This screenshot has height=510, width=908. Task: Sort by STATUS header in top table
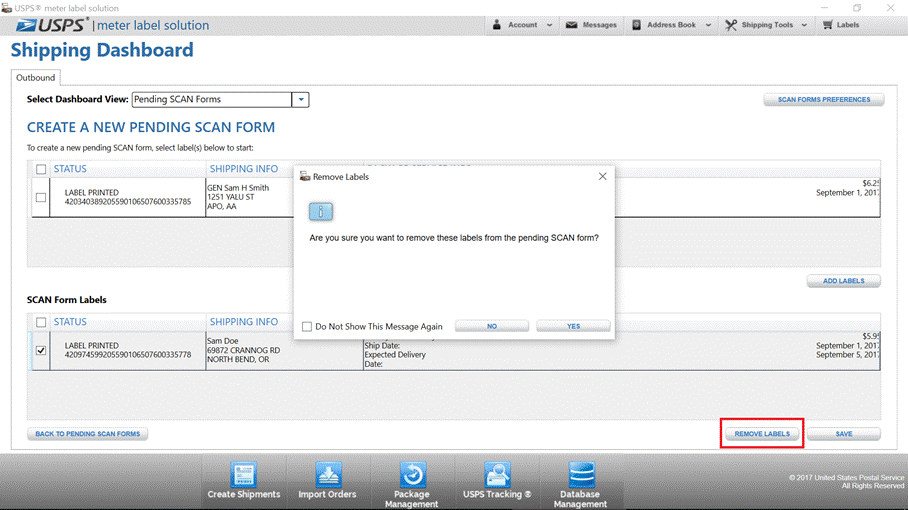tap(70, 169)
